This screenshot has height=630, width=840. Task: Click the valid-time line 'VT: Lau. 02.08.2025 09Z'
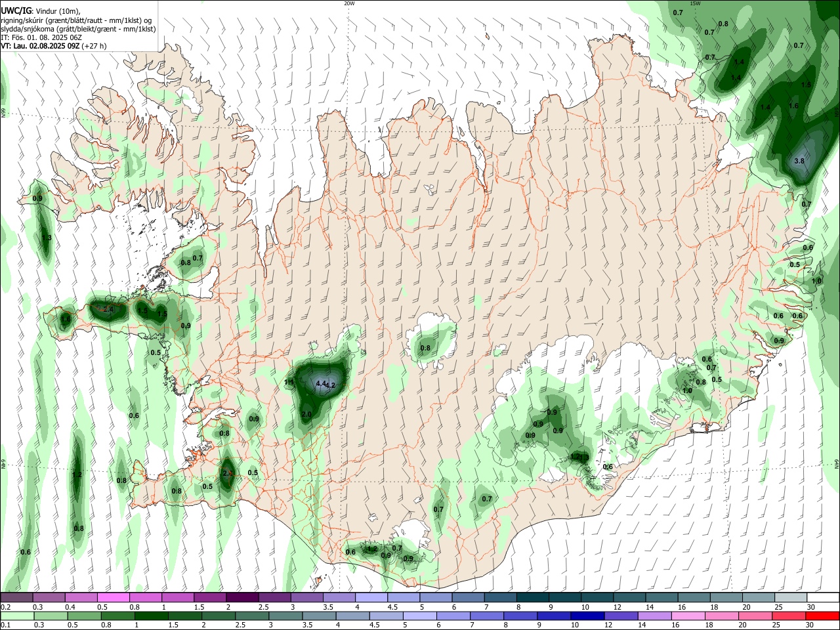pyautogui.click(x=41, y=46)
